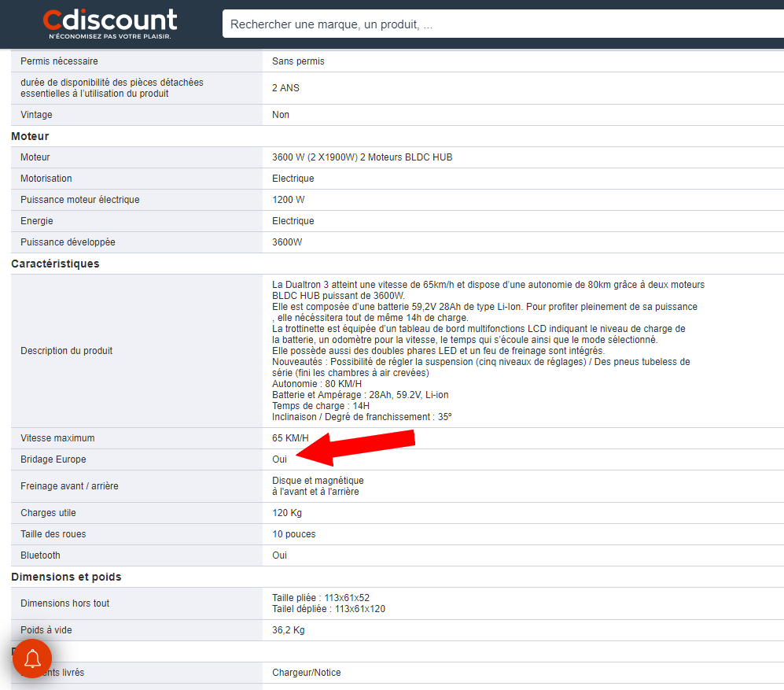The image size is (784, 690).
Task: Click the Cdiscount logo
Action: coord(110,24)
